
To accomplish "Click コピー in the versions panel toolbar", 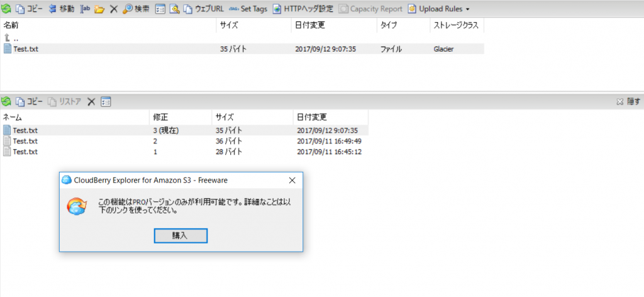I will point(29,101).
